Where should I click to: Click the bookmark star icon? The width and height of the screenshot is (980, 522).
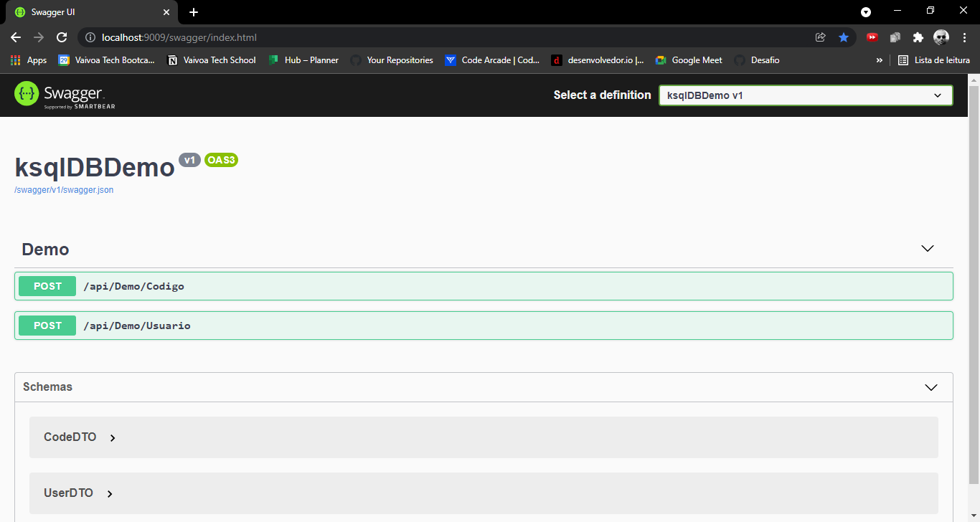tap(844, 37)
